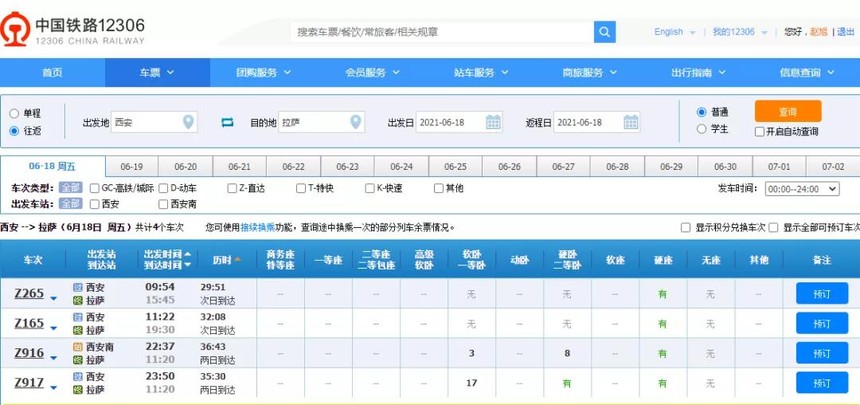860x405 pixels.
Task: Expand Z916 train stop details arrow
Action: click(x=53, y=358)
